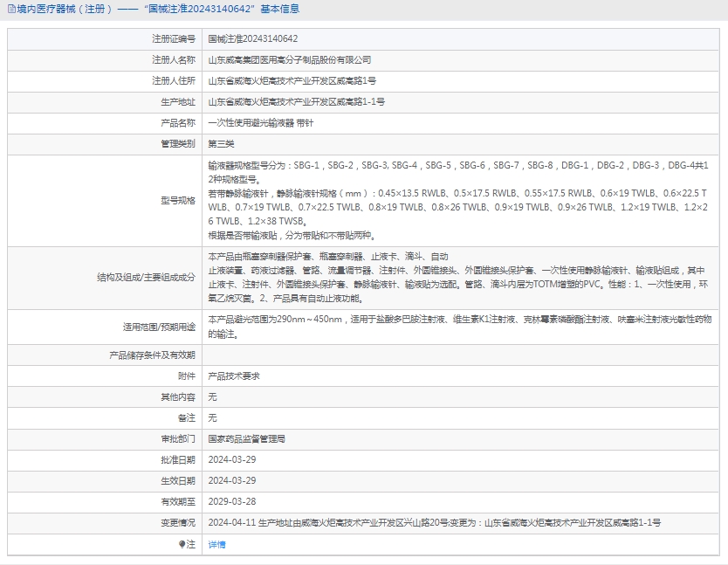Click the 管理类别 value 第三类
Viewport: 728px width, 565px height.
221,144
